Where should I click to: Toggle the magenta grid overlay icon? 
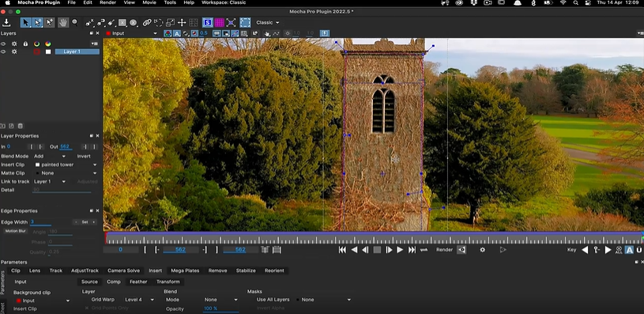point(220,23)
